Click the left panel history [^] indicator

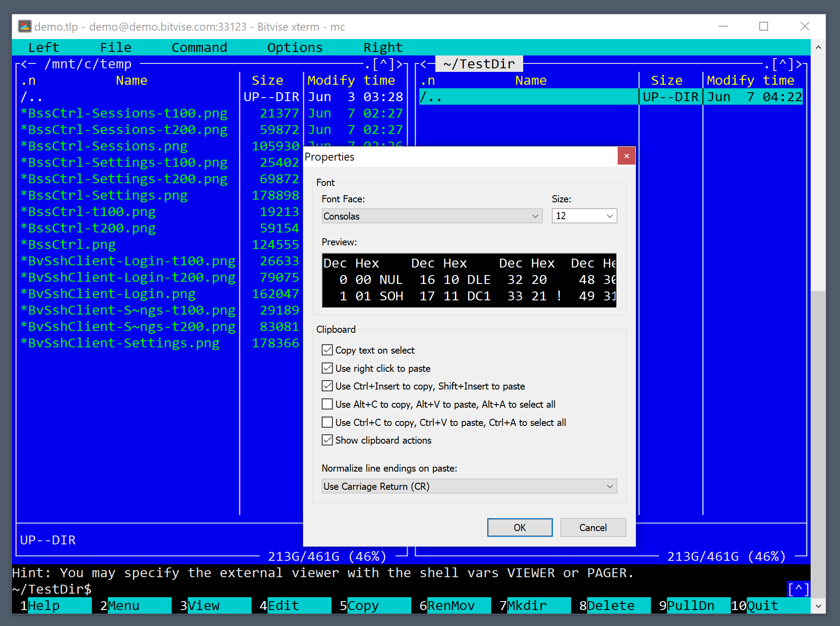(384, 64)
